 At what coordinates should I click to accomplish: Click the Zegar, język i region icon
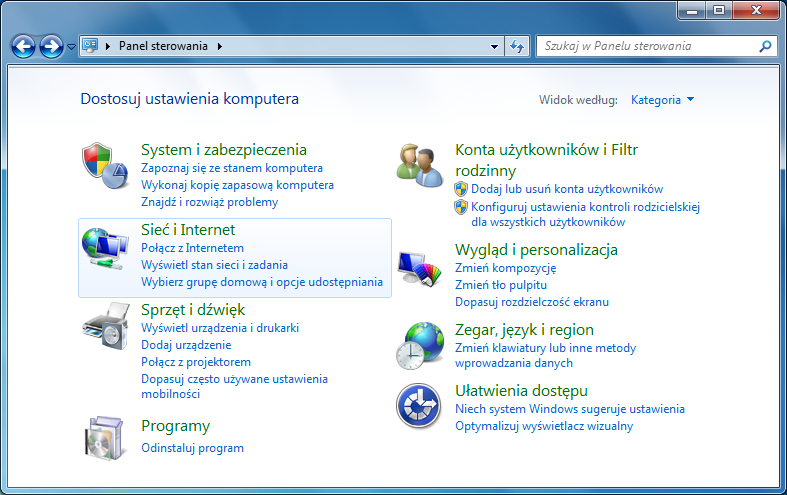tap(419, 346)
